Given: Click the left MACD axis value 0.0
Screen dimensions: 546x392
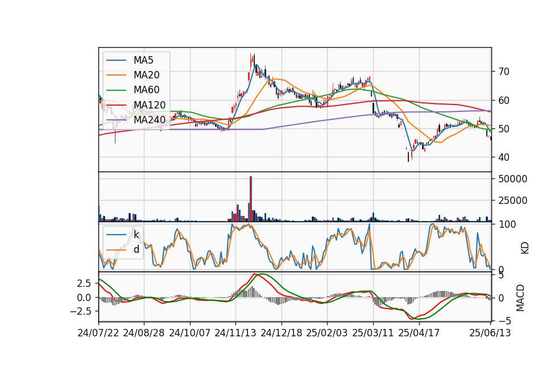Looking at the screenshot, I should tap(84, 298).
